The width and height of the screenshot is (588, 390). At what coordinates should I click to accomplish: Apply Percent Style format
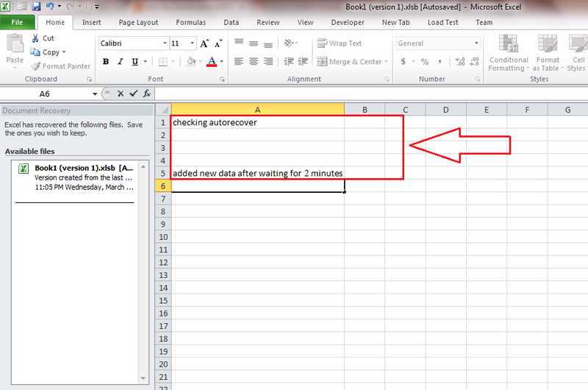[425, 62]
